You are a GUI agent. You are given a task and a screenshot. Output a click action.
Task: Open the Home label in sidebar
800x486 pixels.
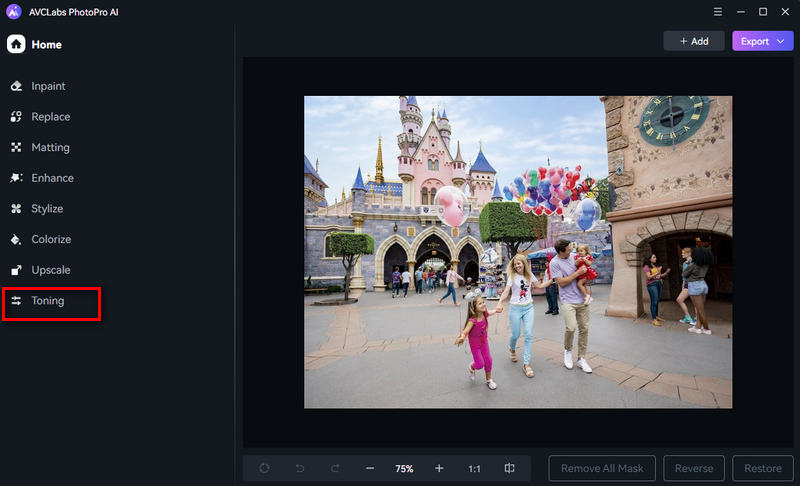(x=46, y=45)
